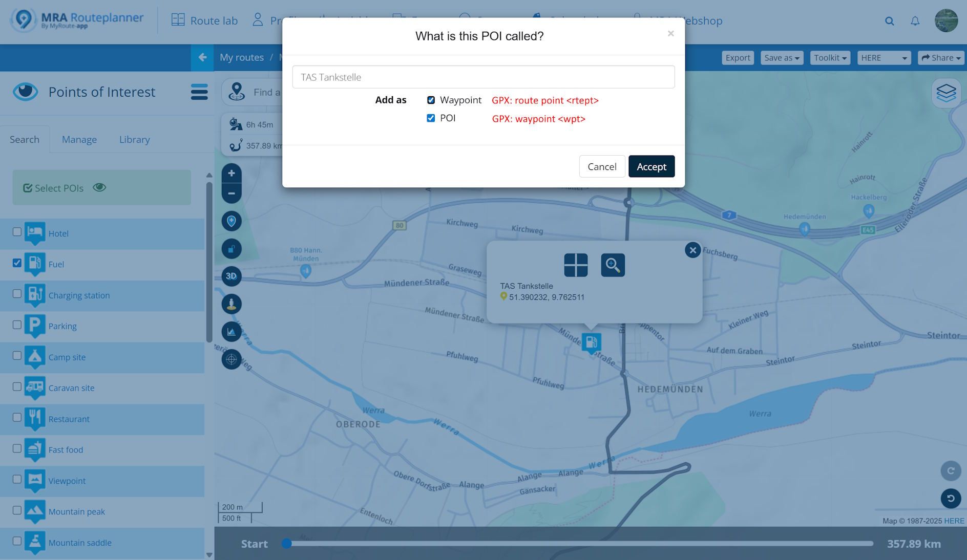Click the POI name input field
This screenshot has height=560, width=967.
click(484, 77)
